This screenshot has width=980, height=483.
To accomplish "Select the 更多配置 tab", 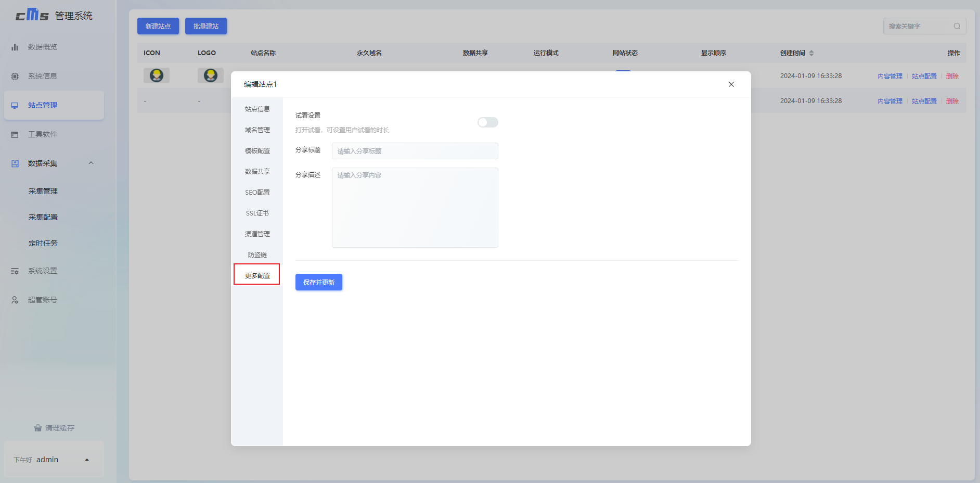I will (x=257, y=274).
